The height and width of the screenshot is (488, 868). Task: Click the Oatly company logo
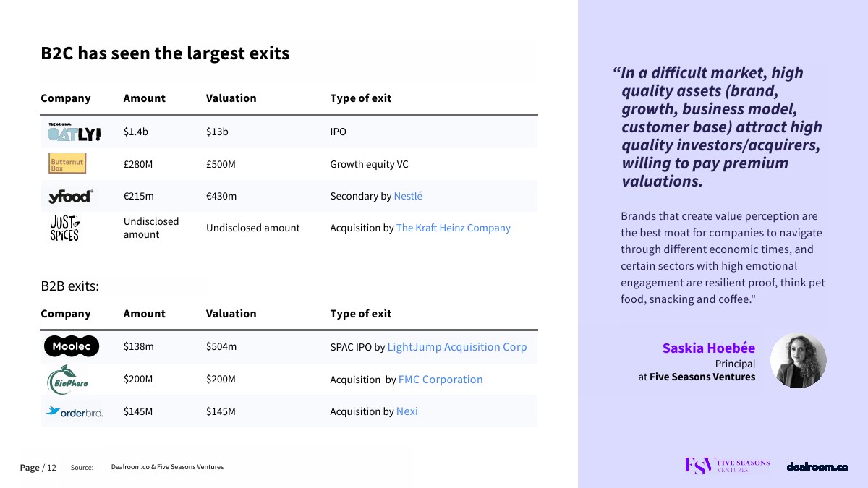point(75,133)
